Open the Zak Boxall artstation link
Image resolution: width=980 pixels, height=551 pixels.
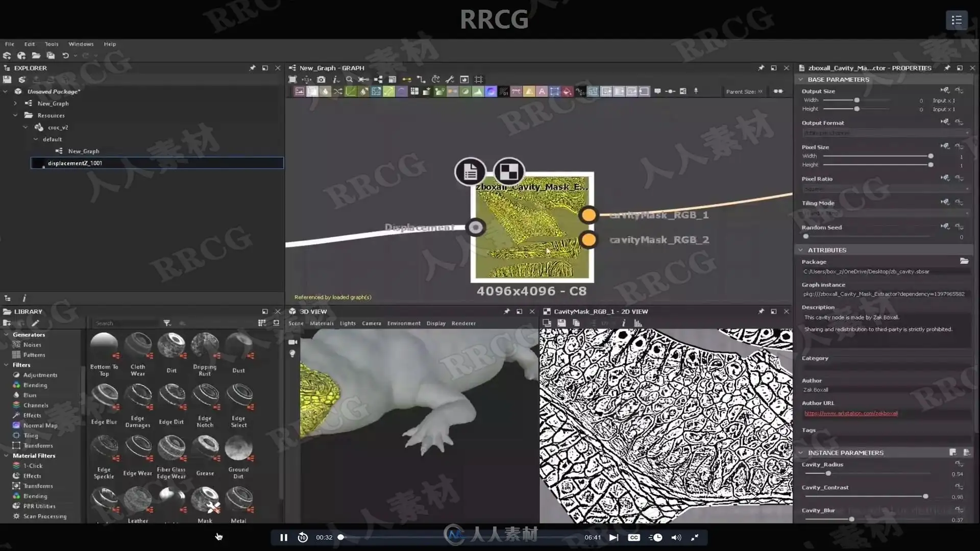point(851,413)
